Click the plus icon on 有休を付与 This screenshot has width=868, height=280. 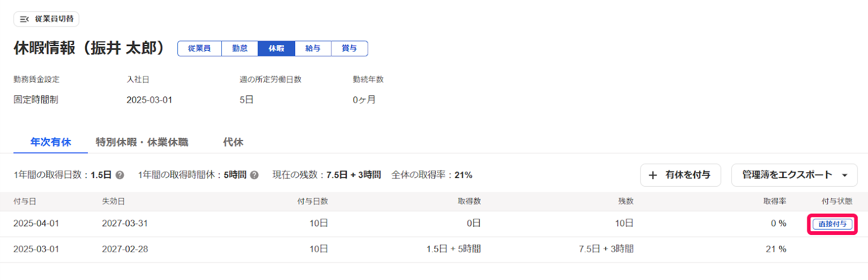(653, 175)
